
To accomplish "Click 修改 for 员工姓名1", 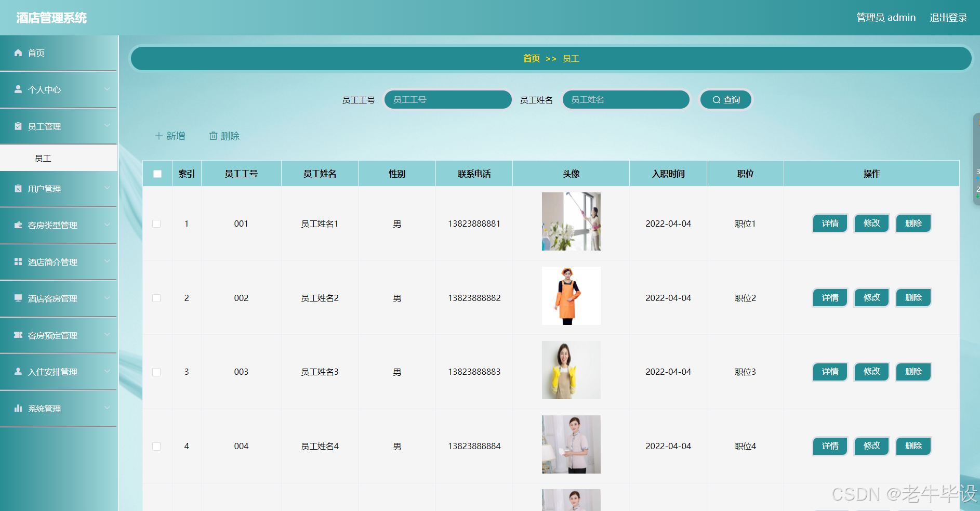I will (871, 224).
